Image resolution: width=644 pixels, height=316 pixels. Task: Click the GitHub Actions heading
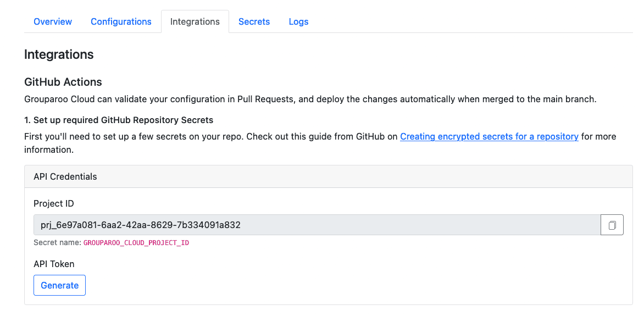tap(63, 82)
